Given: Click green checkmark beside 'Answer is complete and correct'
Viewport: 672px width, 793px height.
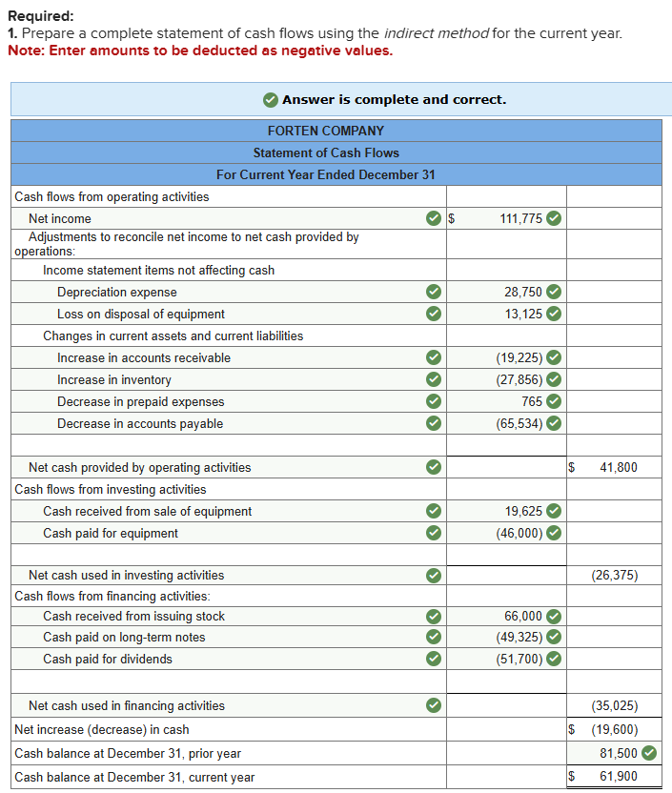Looking at the screenshot, I should click(x=271, y=99).
